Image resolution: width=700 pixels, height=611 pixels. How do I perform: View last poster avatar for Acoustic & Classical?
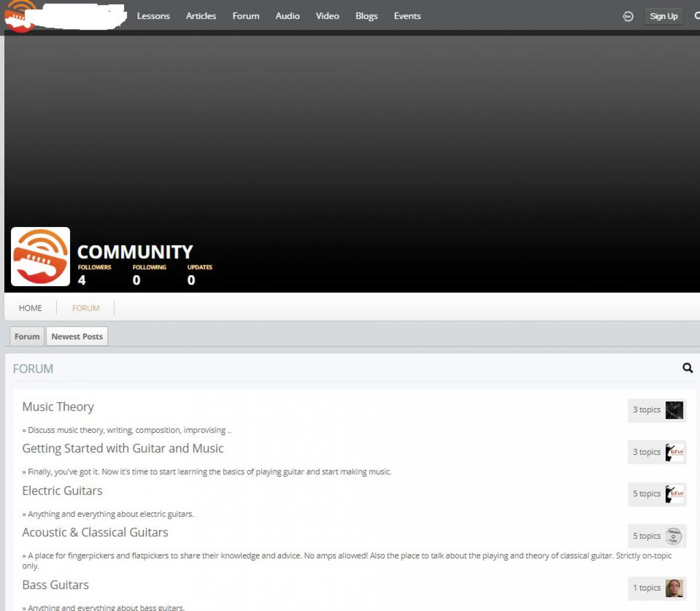tap(674, 536)
